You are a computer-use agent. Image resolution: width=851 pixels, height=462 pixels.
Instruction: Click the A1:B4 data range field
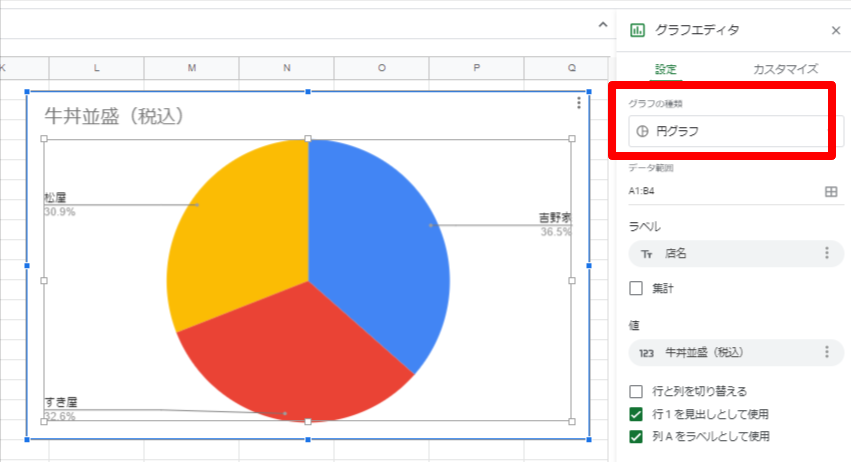tap(725, 191)
